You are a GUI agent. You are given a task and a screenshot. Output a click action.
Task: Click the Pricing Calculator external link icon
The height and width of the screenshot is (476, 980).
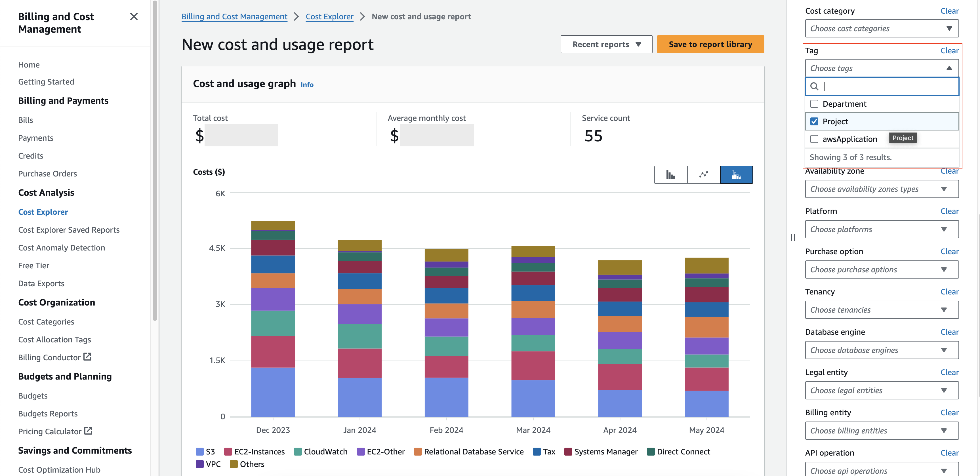click(88, 431)
